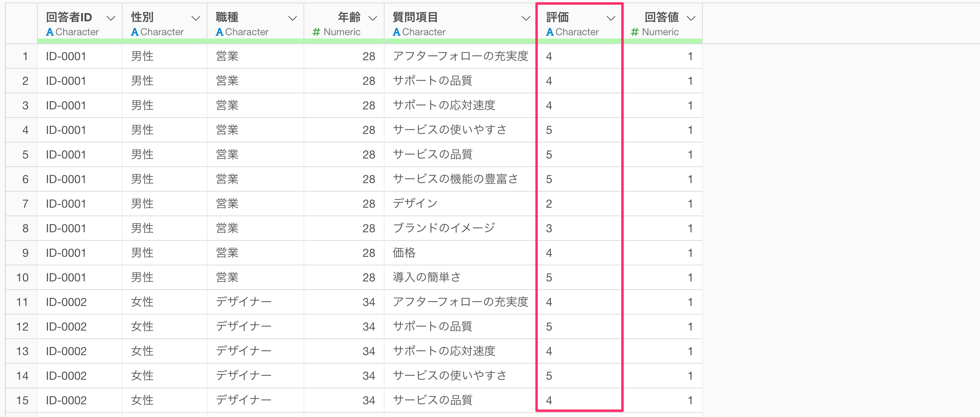Expand the 性別 column dropdown arrow

pos(196,18)
